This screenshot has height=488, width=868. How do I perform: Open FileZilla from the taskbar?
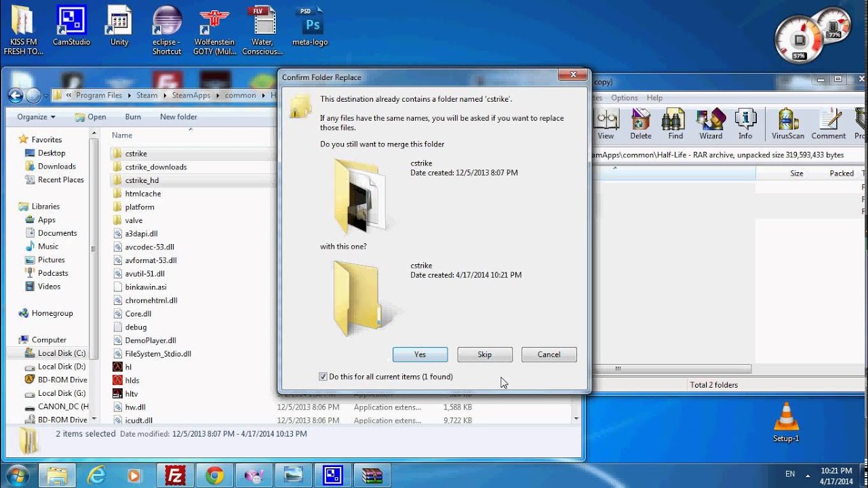(x=176, y=474)
